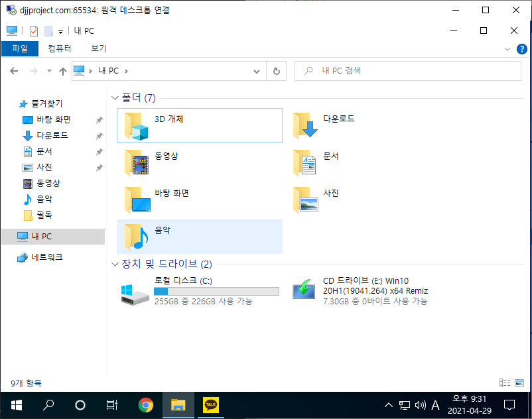Image resolution: width=532 pixels, height=419 pixels.
Task: Show hidden system tray icons
Action: tap(389, 405)
